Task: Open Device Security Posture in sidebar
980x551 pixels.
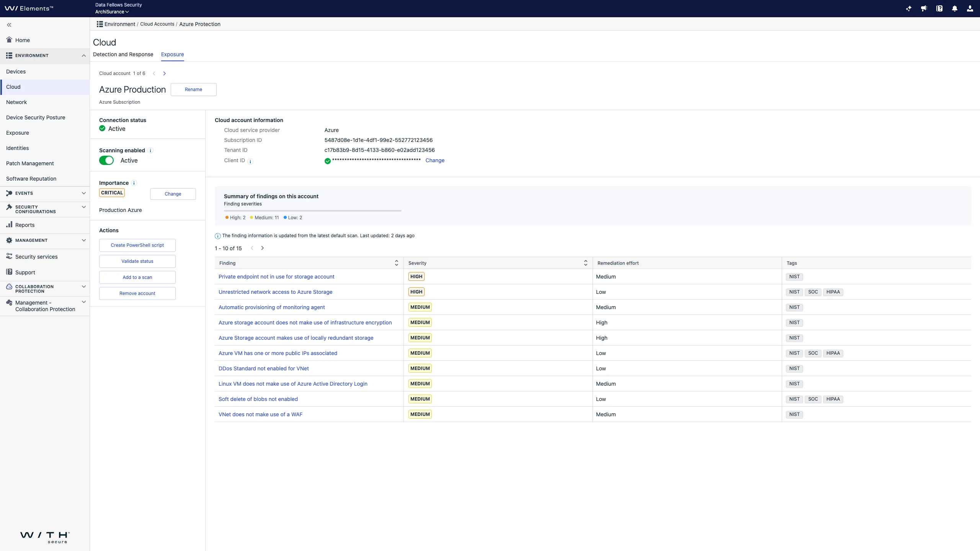Action: coord(36,117)
